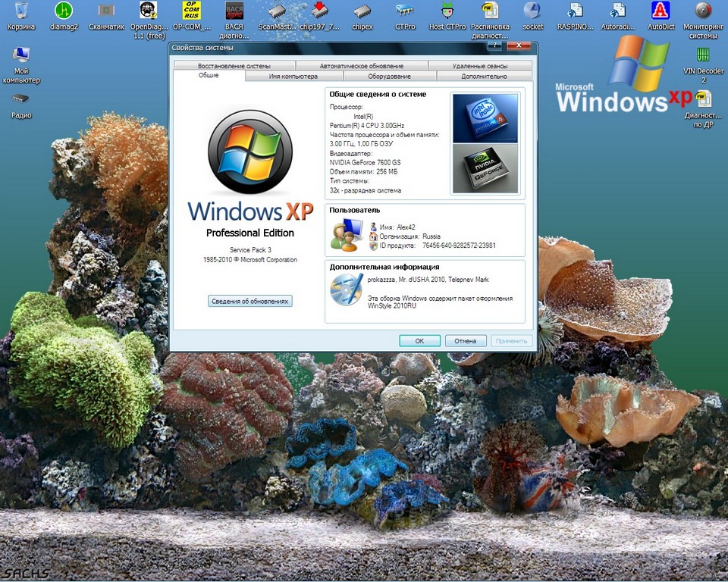The height and width of the screenshot is (582, 728).
Task: Open the Дополнительно tab
Action: click(x=485, y=76)
